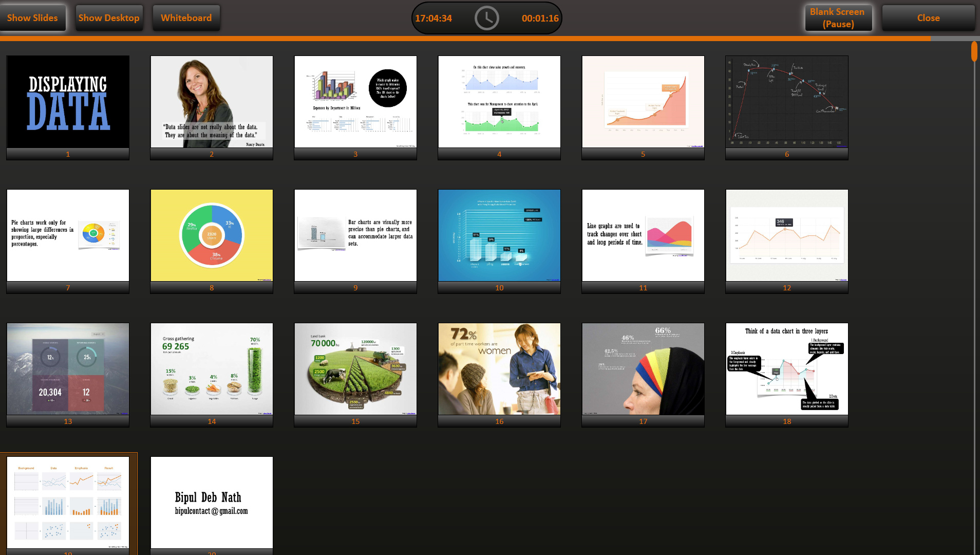Open the Whiteboard
980x555 pixels.
point(186,17)
